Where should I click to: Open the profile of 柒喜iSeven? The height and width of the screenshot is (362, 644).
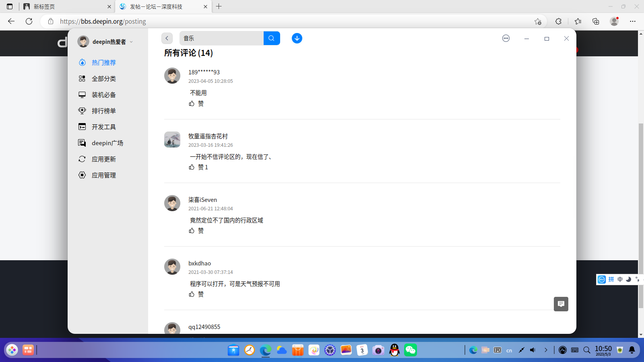click(202, 200)
